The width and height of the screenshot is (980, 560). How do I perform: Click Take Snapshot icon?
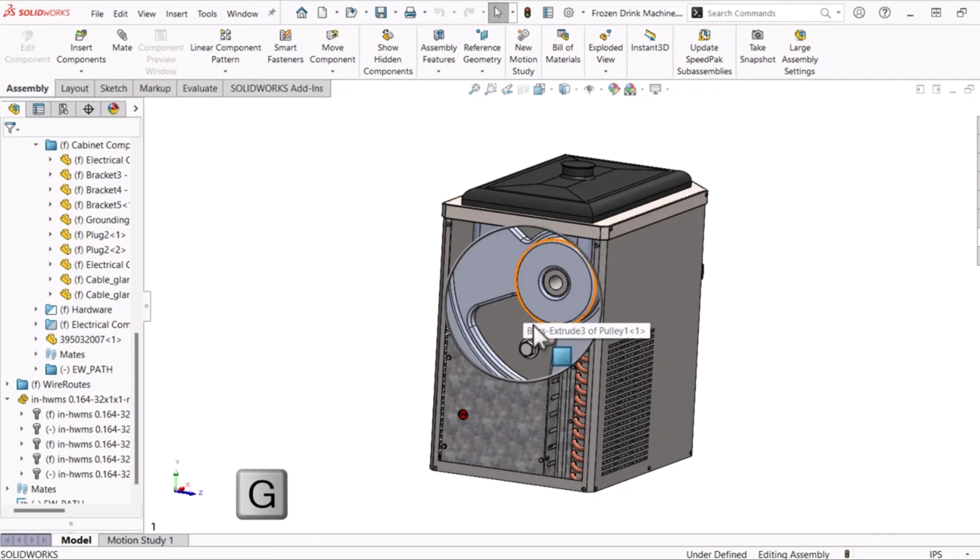(757, 47)
